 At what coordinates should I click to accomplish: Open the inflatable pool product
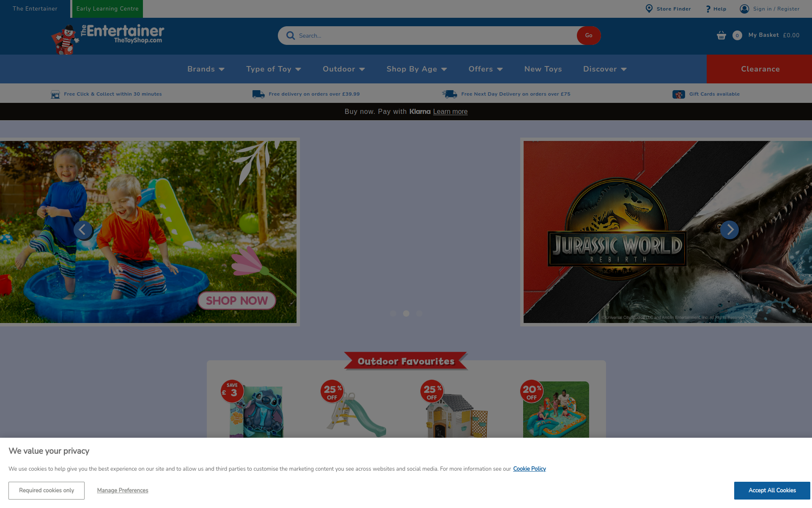pyautogui.click(x=556, y=409)
